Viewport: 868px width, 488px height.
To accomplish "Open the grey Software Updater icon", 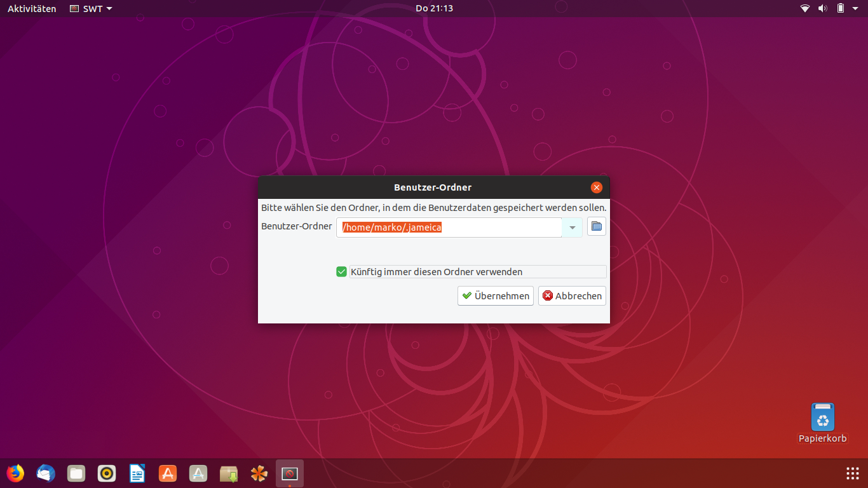I will 198,473.
